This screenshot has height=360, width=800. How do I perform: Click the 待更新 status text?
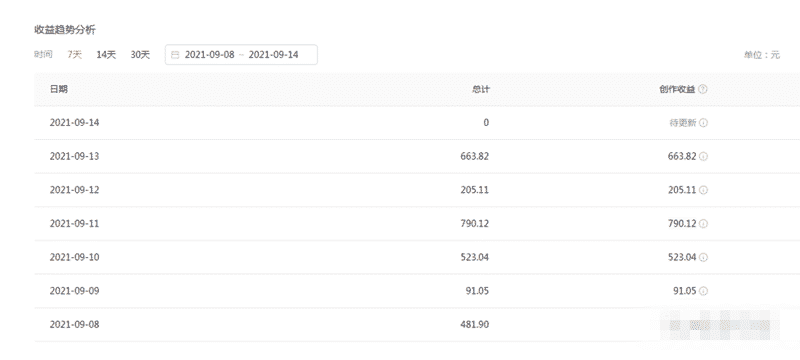pos(683,123)
